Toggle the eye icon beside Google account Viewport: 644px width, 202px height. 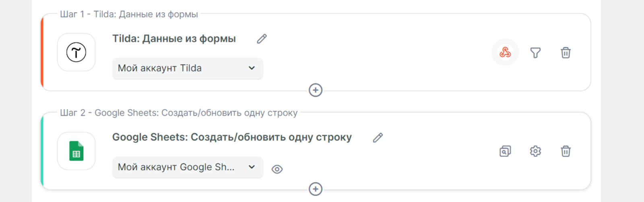tap(277, 169)
